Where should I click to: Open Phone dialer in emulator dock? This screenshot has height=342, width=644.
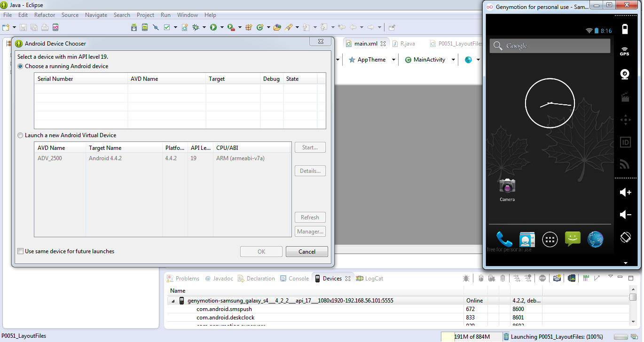click(504, 240)
